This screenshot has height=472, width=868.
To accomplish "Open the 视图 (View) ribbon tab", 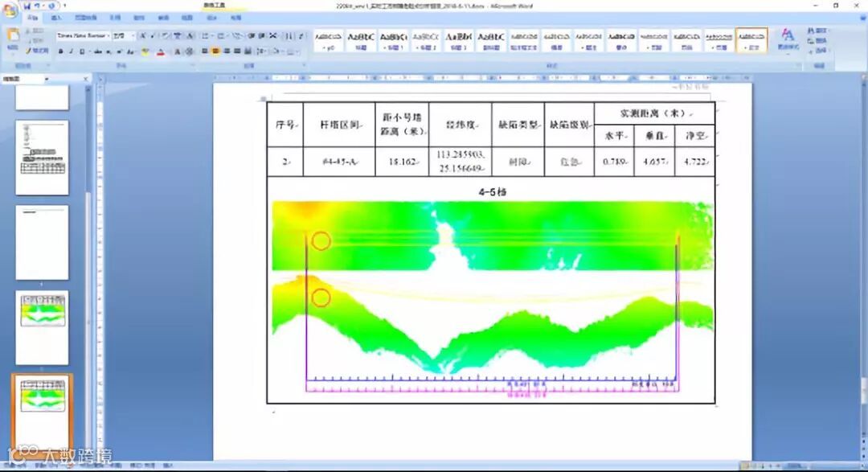I will (187, 18).
